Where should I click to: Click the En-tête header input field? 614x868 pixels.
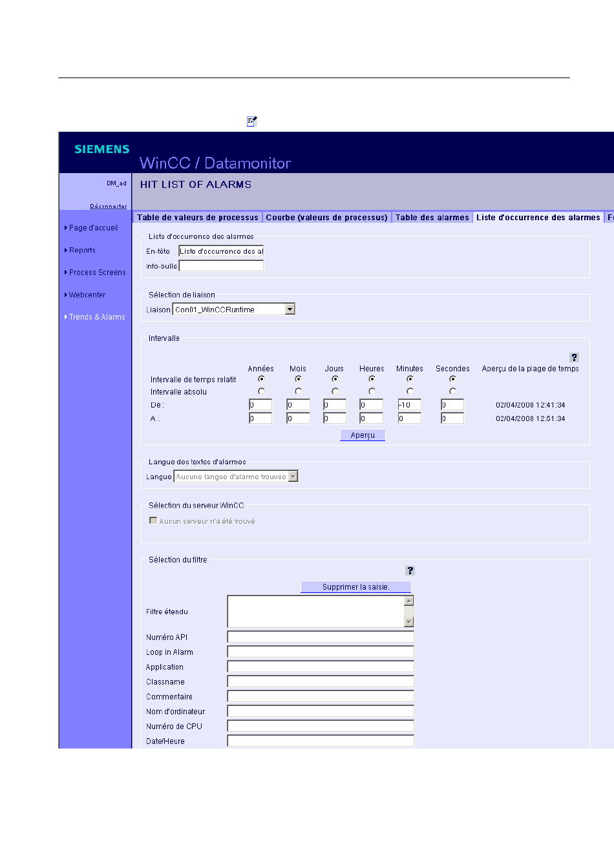click(221, 251)
